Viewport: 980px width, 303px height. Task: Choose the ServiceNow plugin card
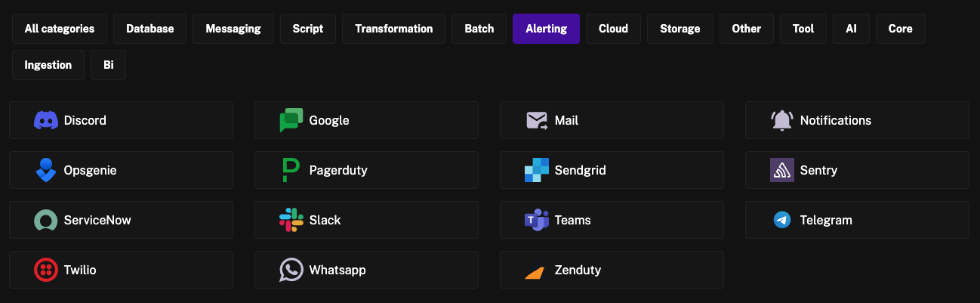[121, 220]
